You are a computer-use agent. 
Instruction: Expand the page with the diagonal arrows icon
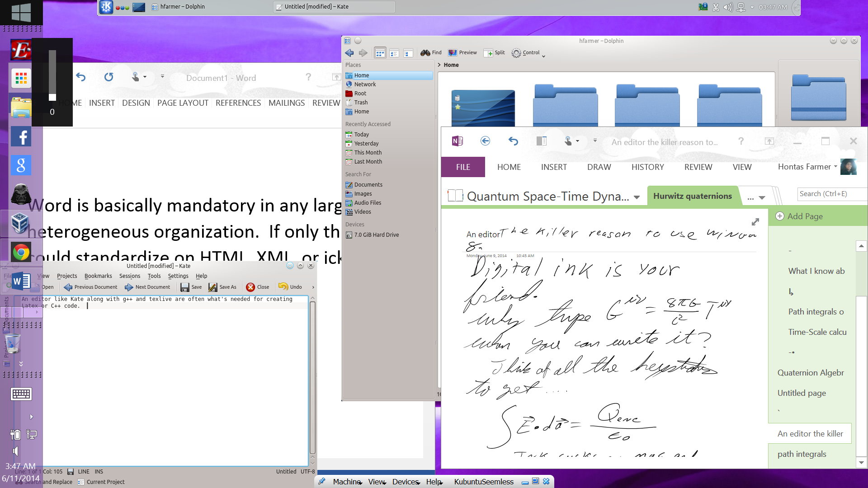click(x=755, y=222)
